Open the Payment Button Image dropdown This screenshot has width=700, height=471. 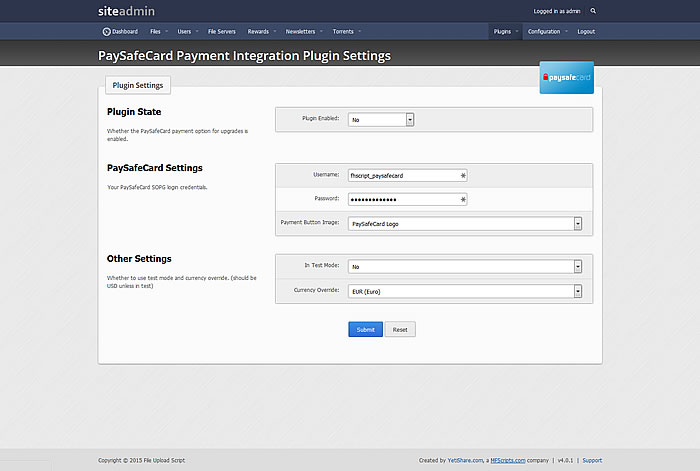tap(465, 224)
